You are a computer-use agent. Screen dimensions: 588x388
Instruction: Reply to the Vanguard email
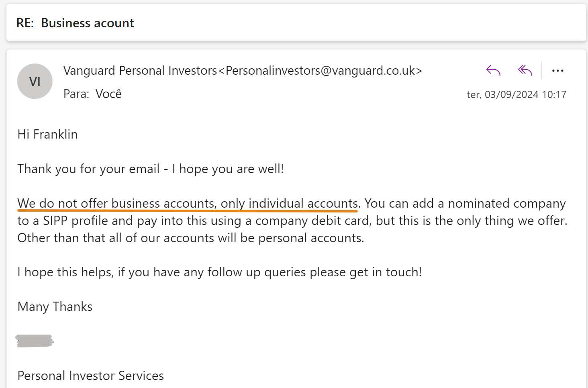(x=493, y=71)
